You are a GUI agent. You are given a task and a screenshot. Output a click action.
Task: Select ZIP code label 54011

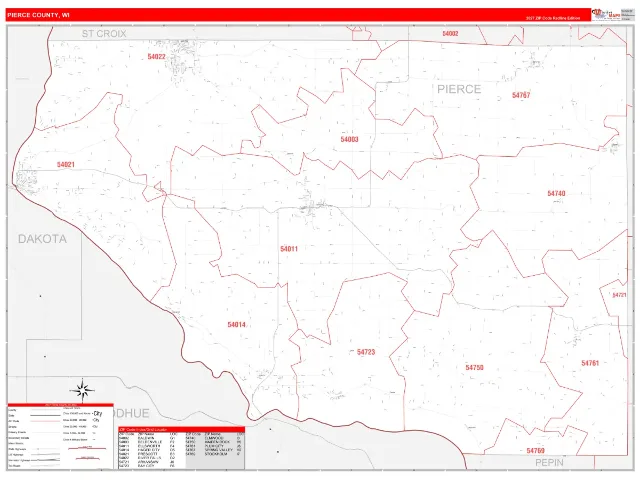289,249
